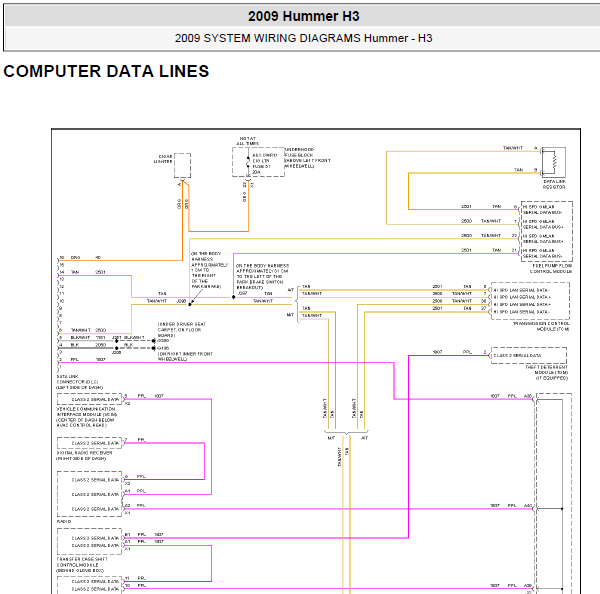Click DLC pin 16 'ORG 40' wire label

86,258
